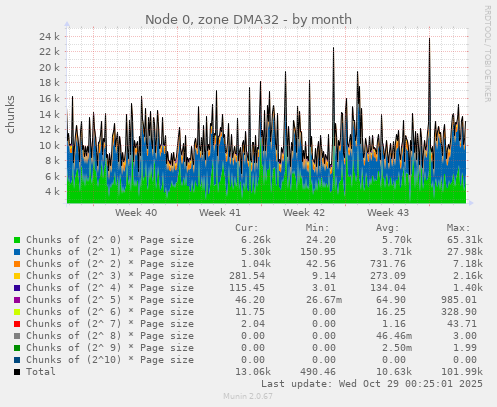Click the '4 k' y-axis tick label
497x407 pixels.
point(52,192)
